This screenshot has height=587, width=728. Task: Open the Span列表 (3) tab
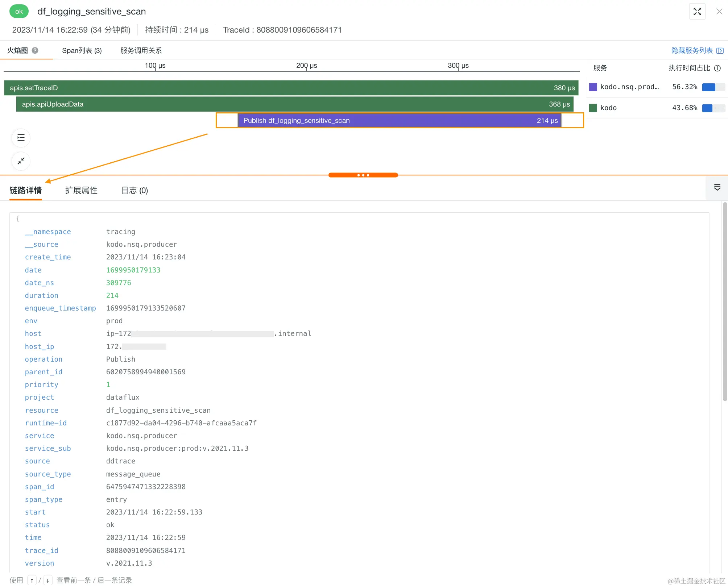[82, 50]
